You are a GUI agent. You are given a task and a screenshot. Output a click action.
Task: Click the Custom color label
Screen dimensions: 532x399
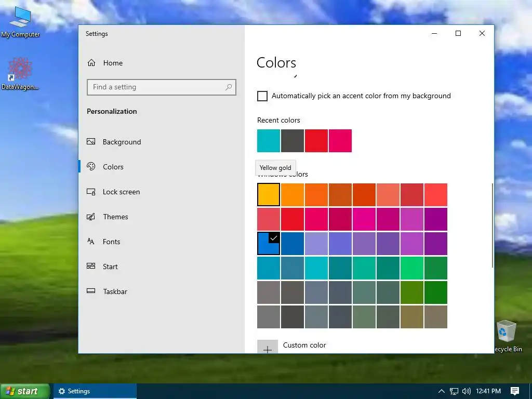[x=304, y=345]
